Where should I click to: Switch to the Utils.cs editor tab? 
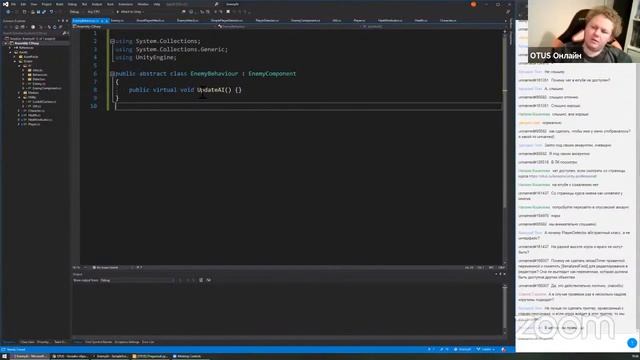336,20
